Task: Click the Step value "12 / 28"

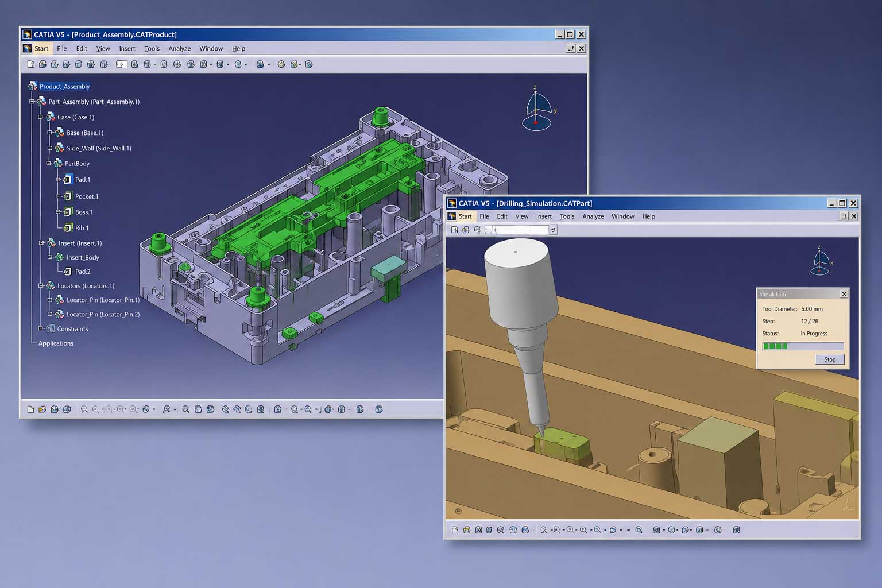Action: point(810,322)
